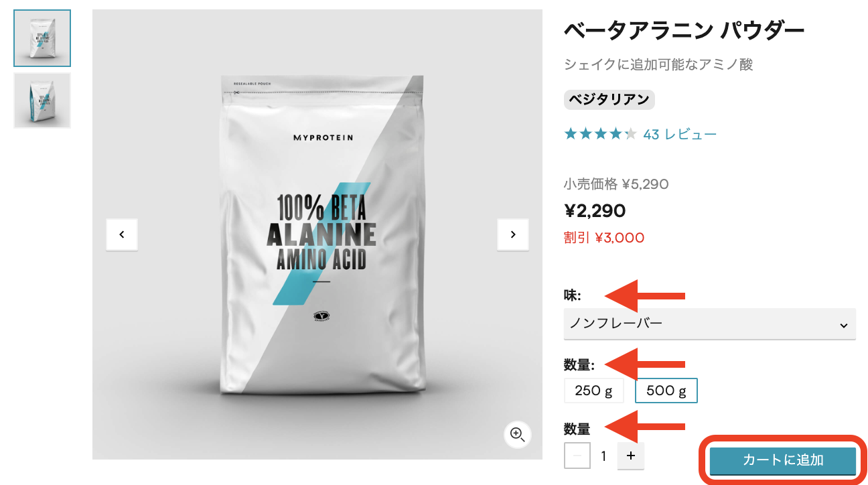The width and height of the screenshot is (868, 485).
Task: Click the quantity value field showing 1
Action: click(x=603, y=456)
